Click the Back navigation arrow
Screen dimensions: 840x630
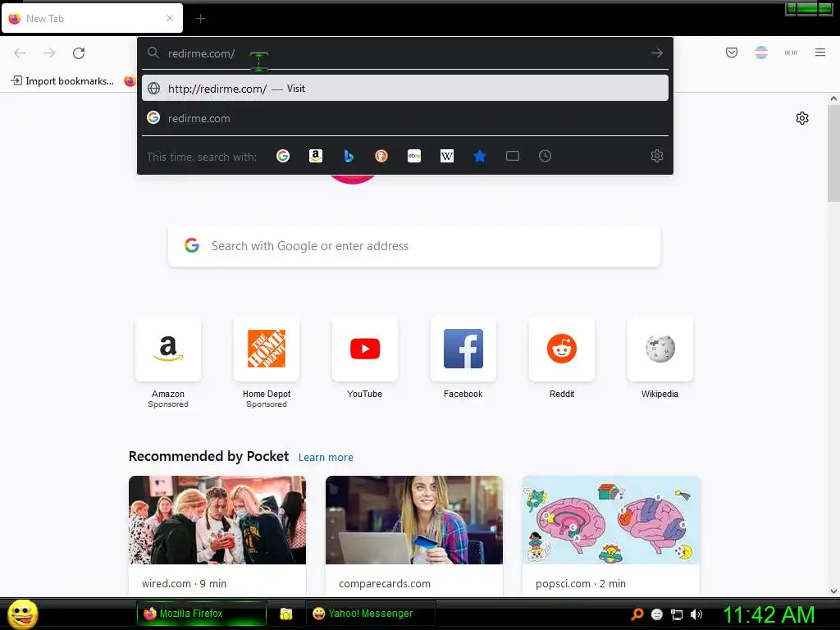(20, 53)
